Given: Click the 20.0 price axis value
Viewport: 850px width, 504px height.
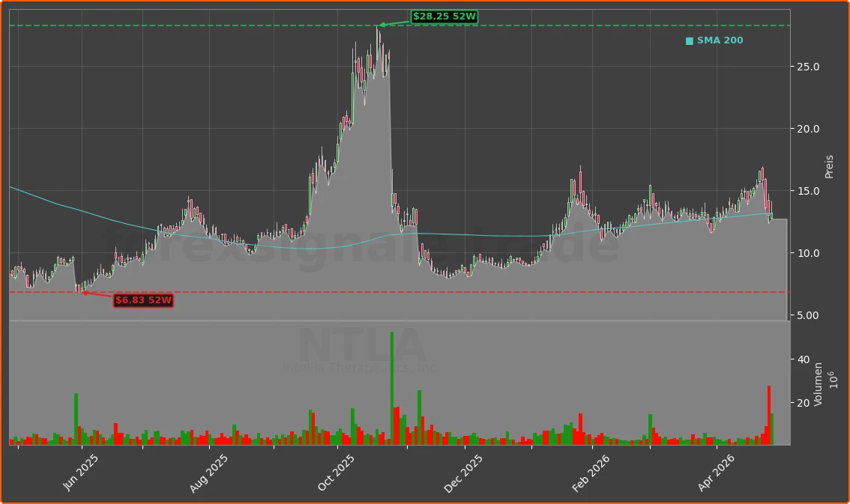Looking at the screenshot, I should pos(808,129).
